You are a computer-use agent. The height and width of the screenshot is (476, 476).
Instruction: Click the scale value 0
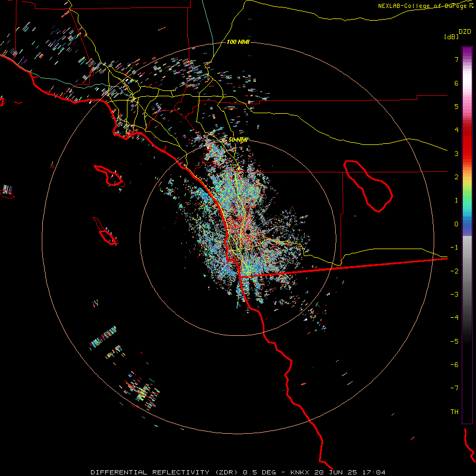pos(456,224)
